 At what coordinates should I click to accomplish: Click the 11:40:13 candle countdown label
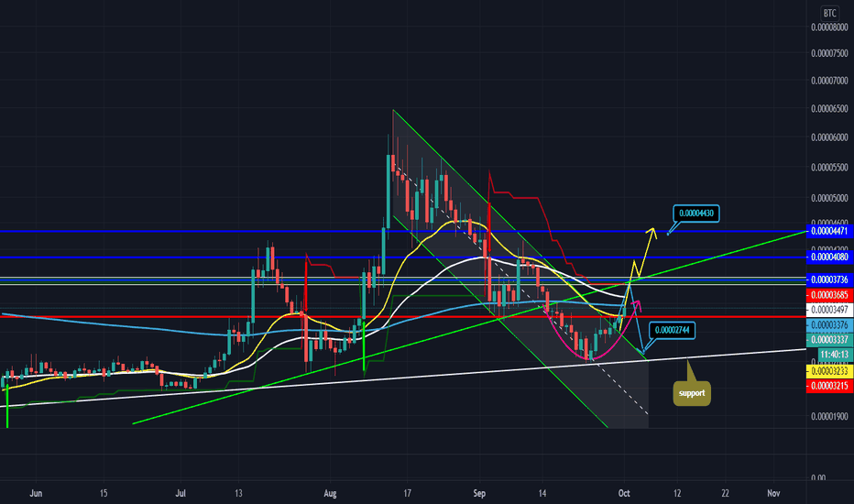pyautogui.click(x=835, y=354)
